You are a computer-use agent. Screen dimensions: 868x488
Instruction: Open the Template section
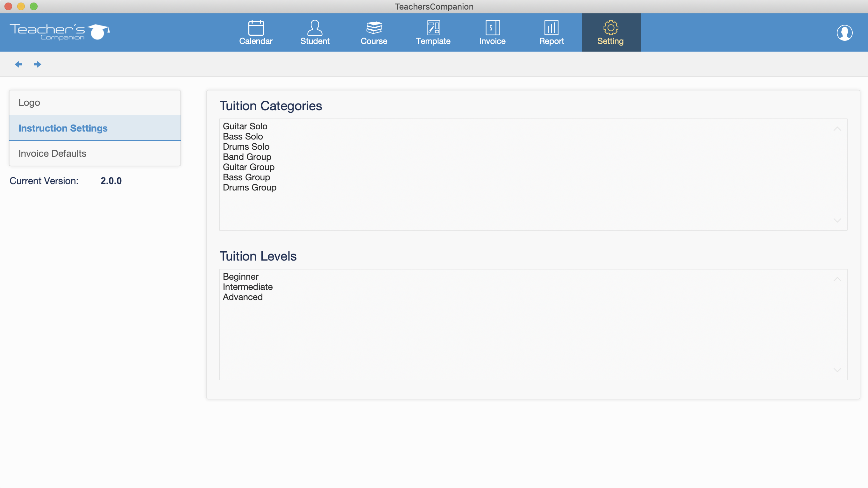(x=433, y=33)
